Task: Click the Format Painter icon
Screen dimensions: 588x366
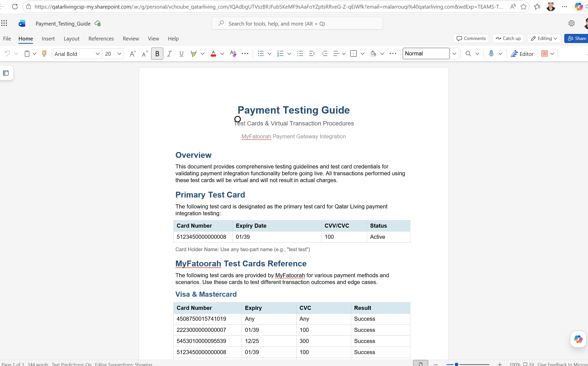Action: [44, 54]
